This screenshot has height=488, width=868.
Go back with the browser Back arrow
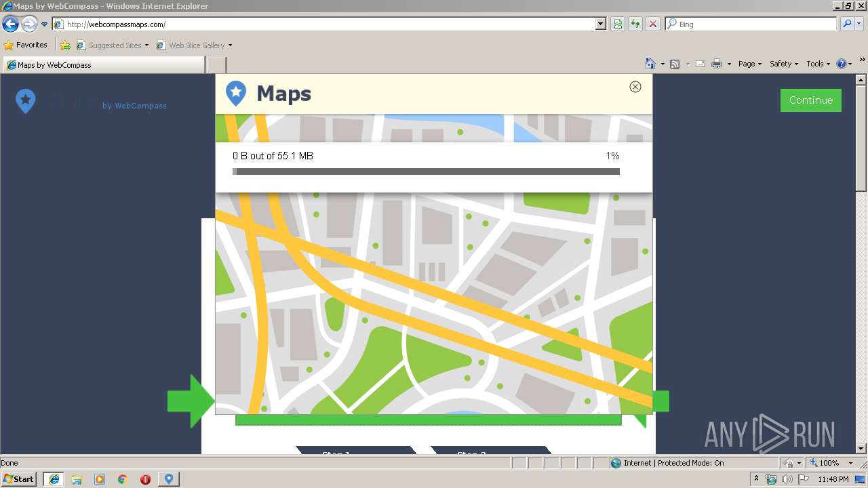10,24
